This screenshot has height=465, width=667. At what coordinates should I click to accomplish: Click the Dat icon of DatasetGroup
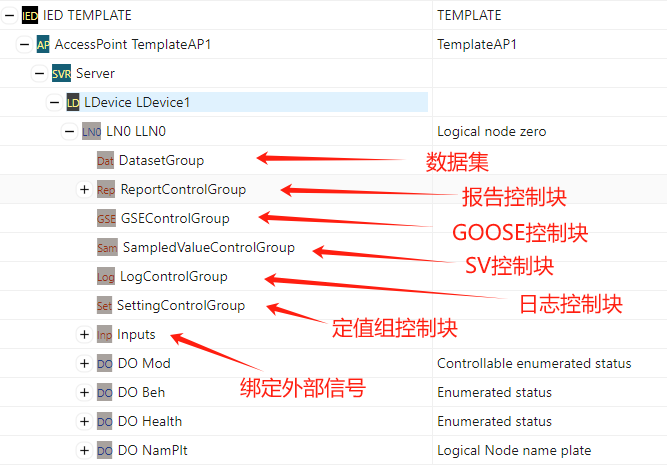[105, 160]
